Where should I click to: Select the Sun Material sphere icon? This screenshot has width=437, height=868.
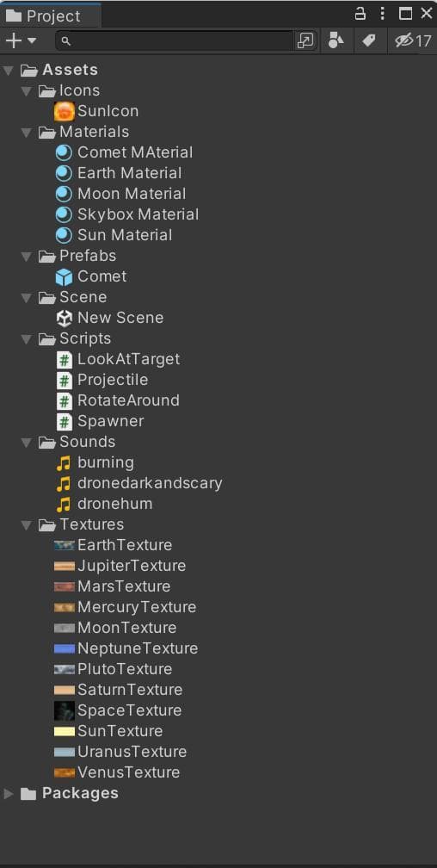pyautogui.click(x=65, y=235)
